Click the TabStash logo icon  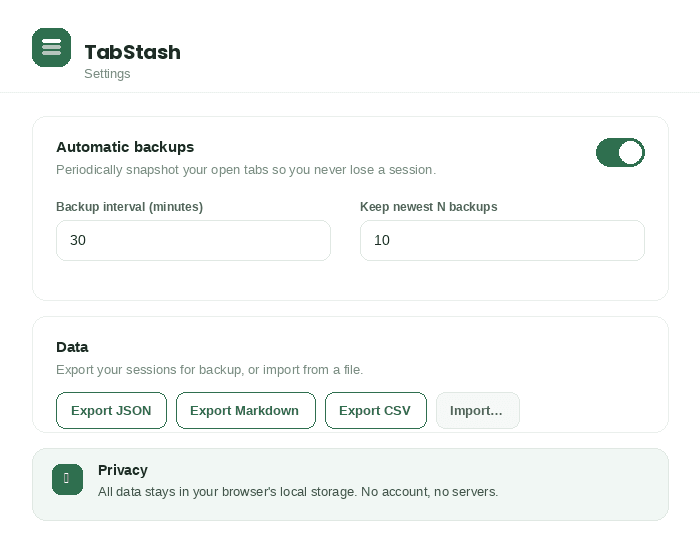pyautogui.click(x=51, y=47)
